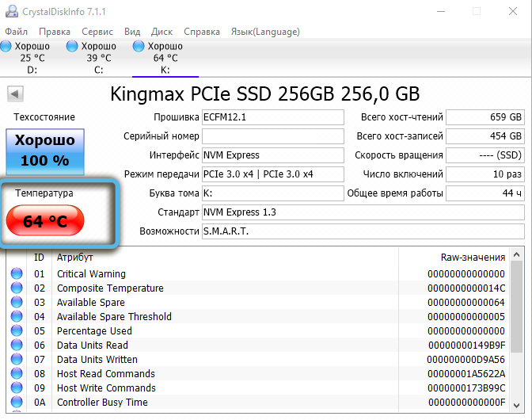The width and height of the screenshot is (532, 420).
Task: Click the Хорошо 100 % health status button
Action: tap(44, 151)
